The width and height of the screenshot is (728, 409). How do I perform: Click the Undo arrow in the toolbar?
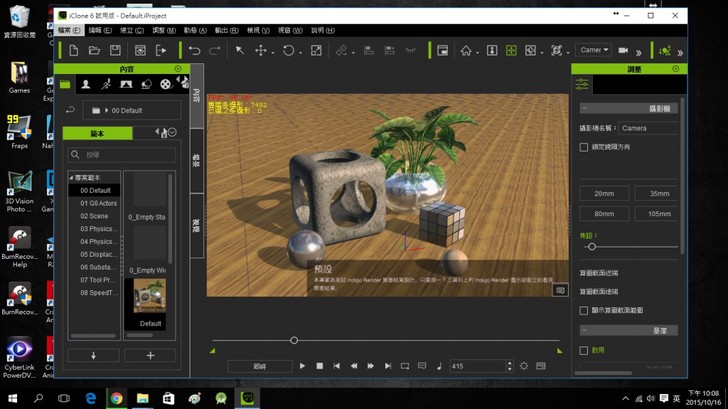194,50
